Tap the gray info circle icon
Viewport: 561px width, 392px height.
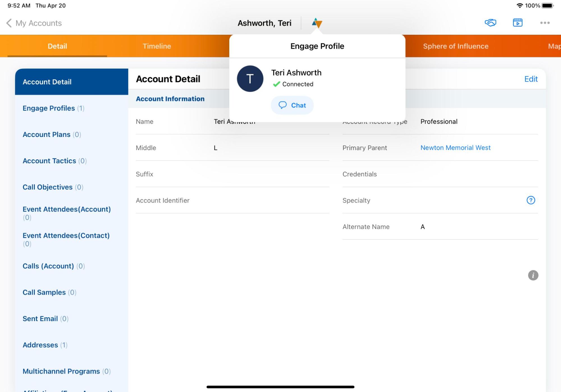533,275
